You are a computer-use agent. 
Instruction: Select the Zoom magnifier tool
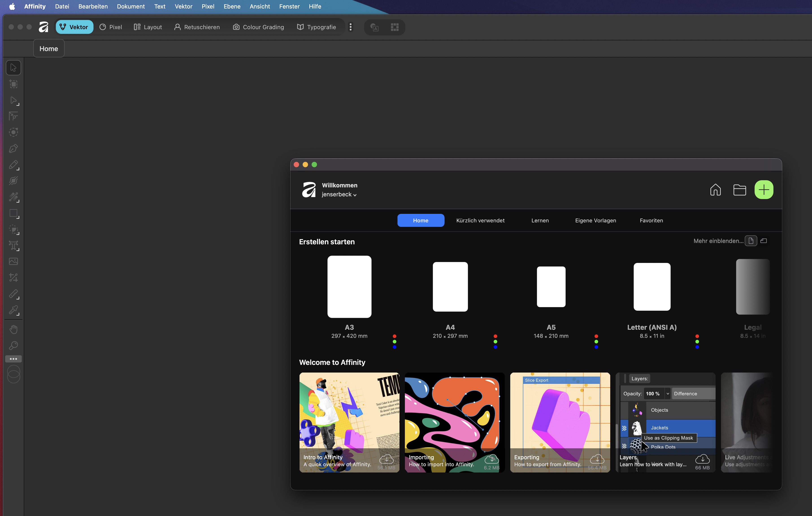[13, 346]
